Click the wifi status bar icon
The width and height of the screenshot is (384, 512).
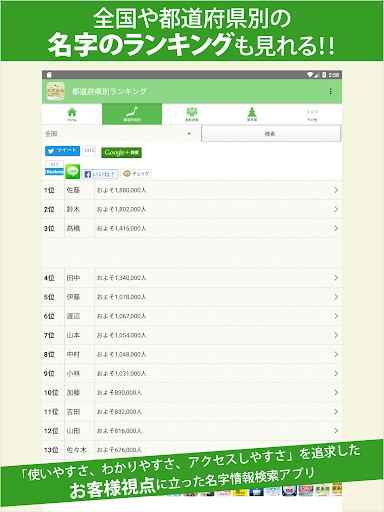tap(310, 75)
